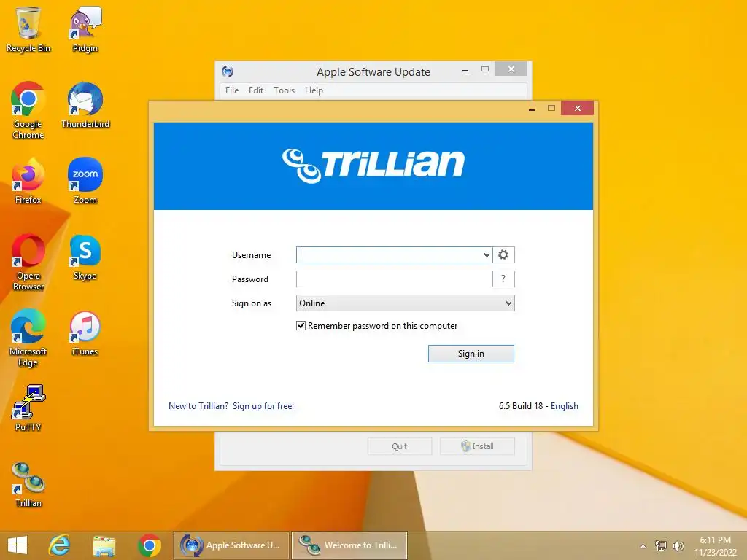Switch to Welcome to Trillian taskbar item

click(349, 545)
